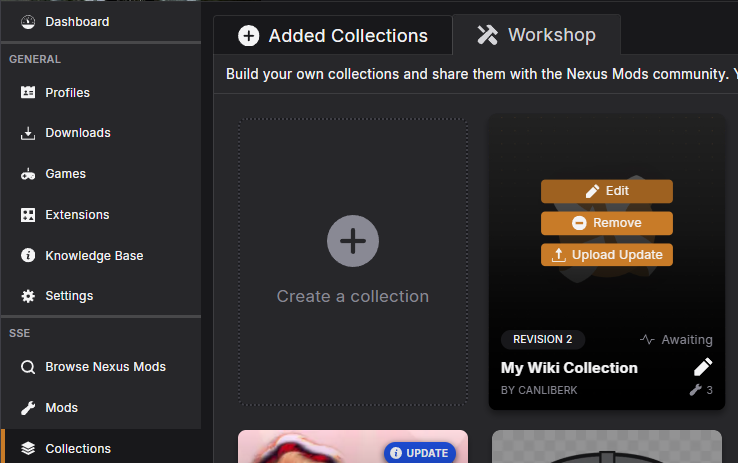Click the Profiles icon in sidebar
The image size is (738, 463).
(x=28, y=92)
